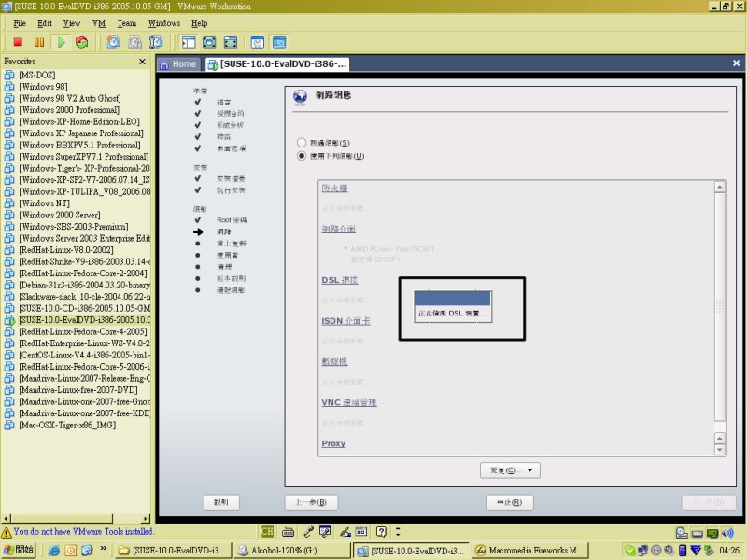
Task: Click the globe icon in the network configuration header
Action: tap(300, 97)
